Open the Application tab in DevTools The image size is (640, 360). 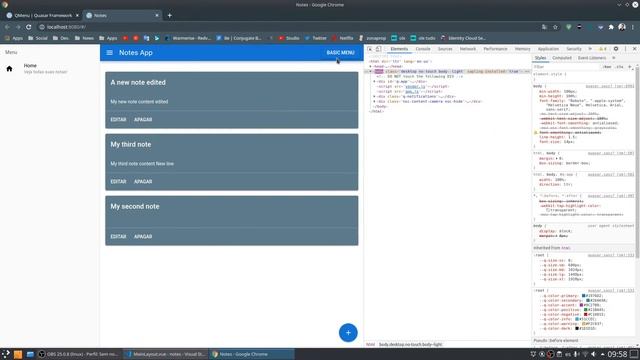(x=548, y=49)
